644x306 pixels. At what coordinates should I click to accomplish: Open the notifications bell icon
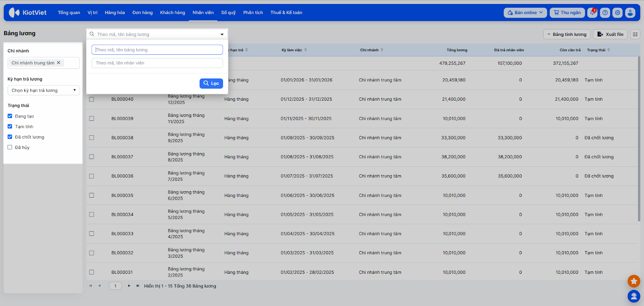tap(592, 12)
